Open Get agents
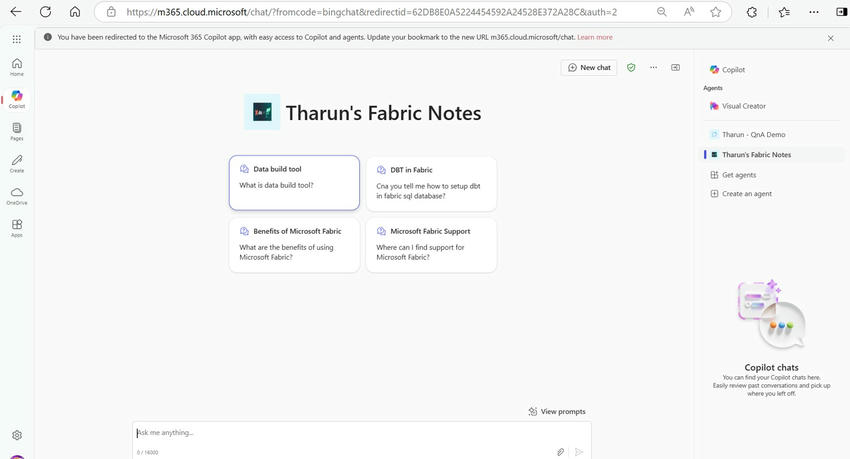Screen dimensions: 850x459 (733, 175)
